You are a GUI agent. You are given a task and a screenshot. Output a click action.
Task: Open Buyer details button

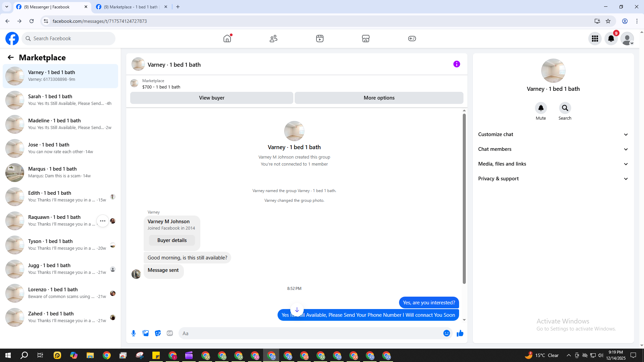[172, 240]
